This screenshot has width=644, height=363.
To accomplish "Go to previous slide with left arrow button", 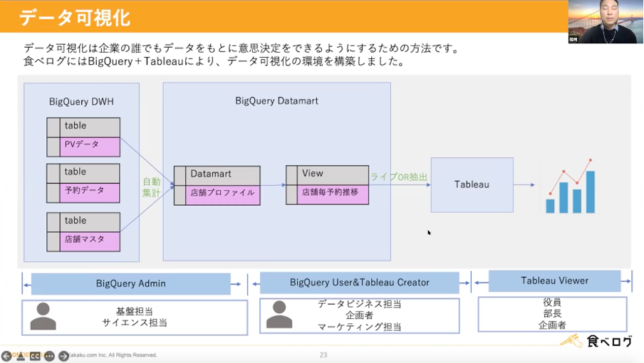I will tap(6, 356).
